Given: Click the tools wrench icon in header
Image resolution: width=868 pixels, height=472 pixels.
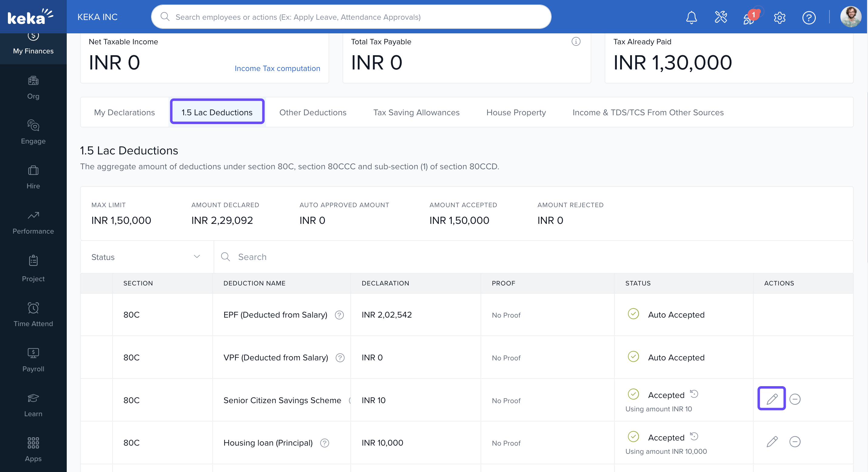Looking at the screenshot, I should click(721, 17).
